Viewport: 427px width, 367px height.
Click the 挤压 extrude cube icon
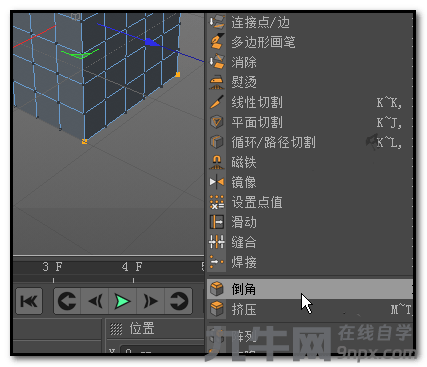217,309
